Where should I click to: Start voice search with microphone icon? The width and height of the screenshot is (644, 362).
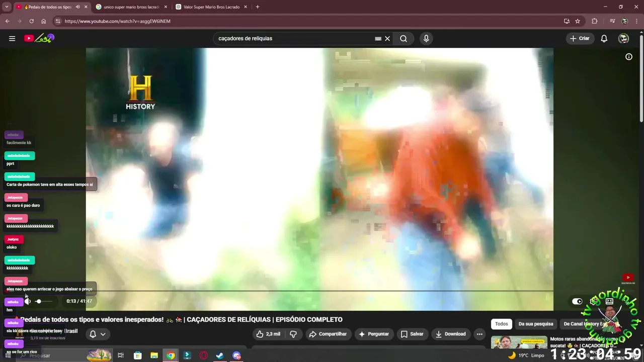(x=426, y=38)
